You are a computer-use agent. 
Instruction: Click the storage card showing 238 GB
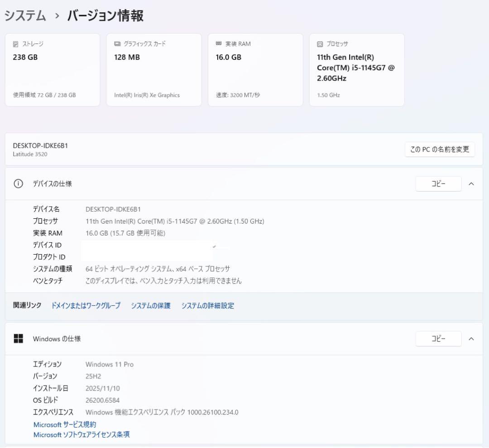click(x=52, y=70)
